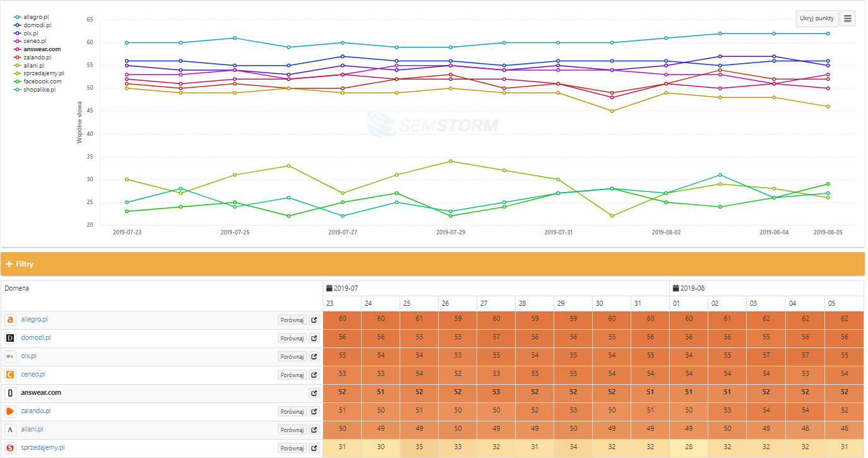The image size is (868, 458).
Task: Click the 2019-07 month column header
Action: (345, 288)
